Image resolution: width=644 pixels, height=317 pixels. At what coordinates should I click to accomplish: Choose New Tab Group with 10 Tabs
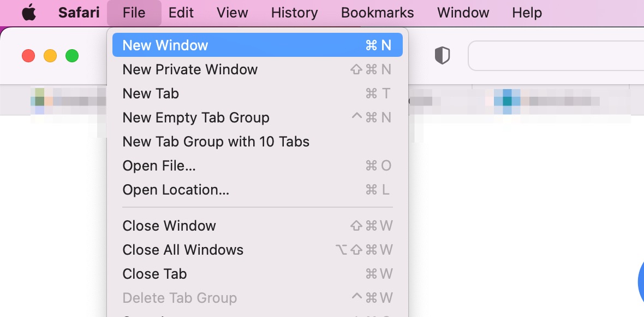(258, 142)
